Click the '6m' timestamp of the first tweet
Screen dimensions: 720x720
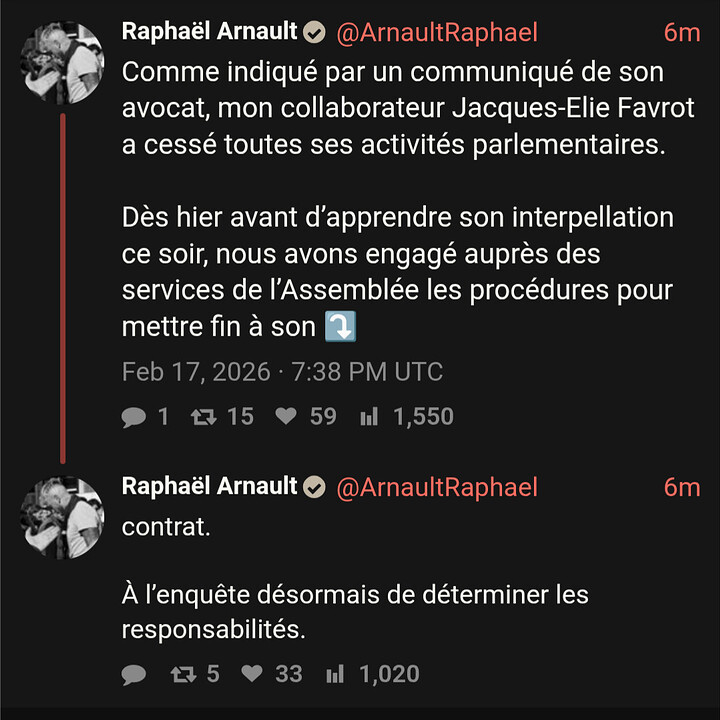[682, 33]
